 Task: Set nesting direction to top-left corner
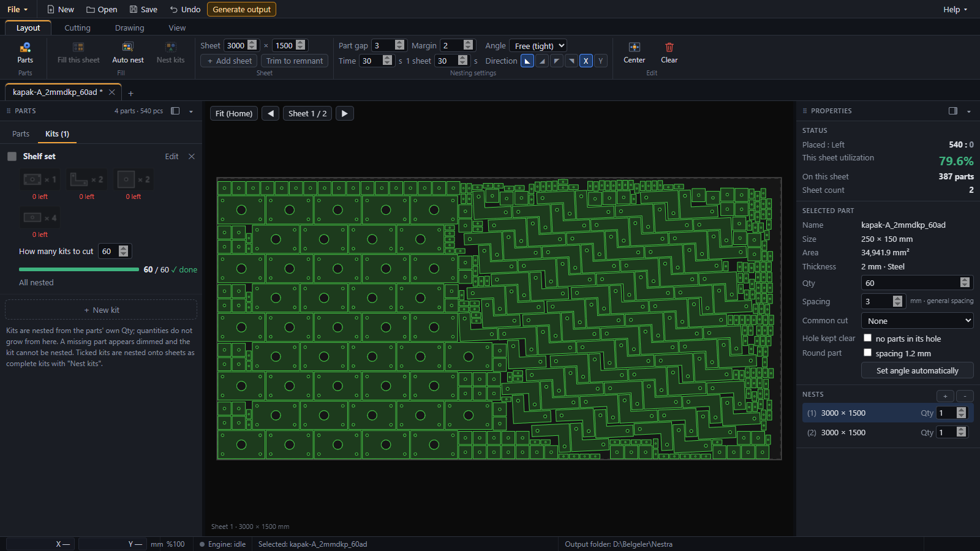(x=557, y=61)
